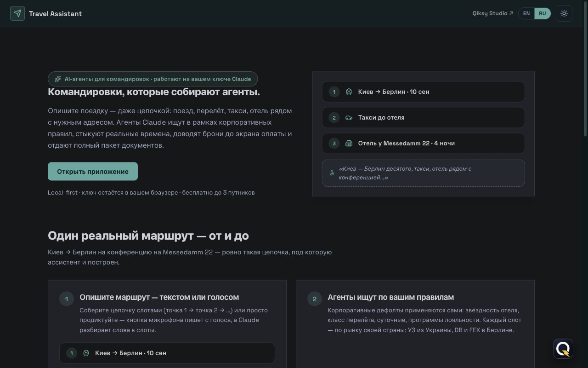Select hero card slot Киев → Берлин · 10 сен
Image resolution: width=588 pixels, height=368 pixels.
423,92
